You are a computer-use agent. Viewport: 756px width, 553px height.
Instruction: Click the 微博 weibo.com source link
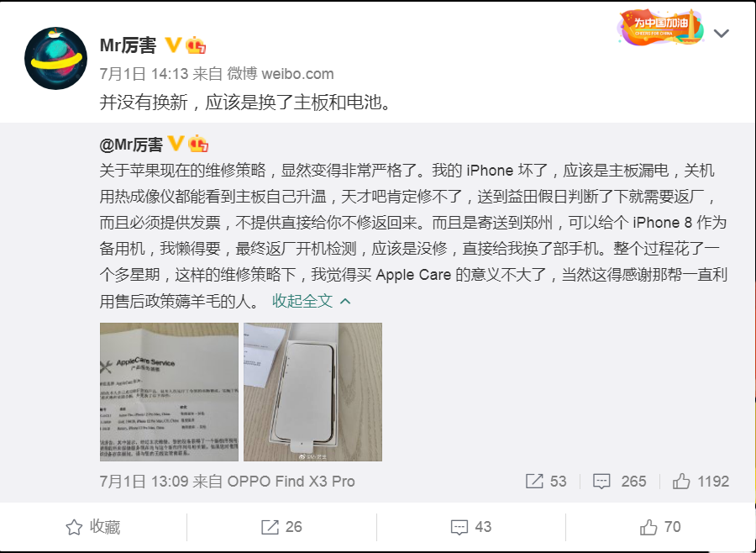[x=281, y=74]
